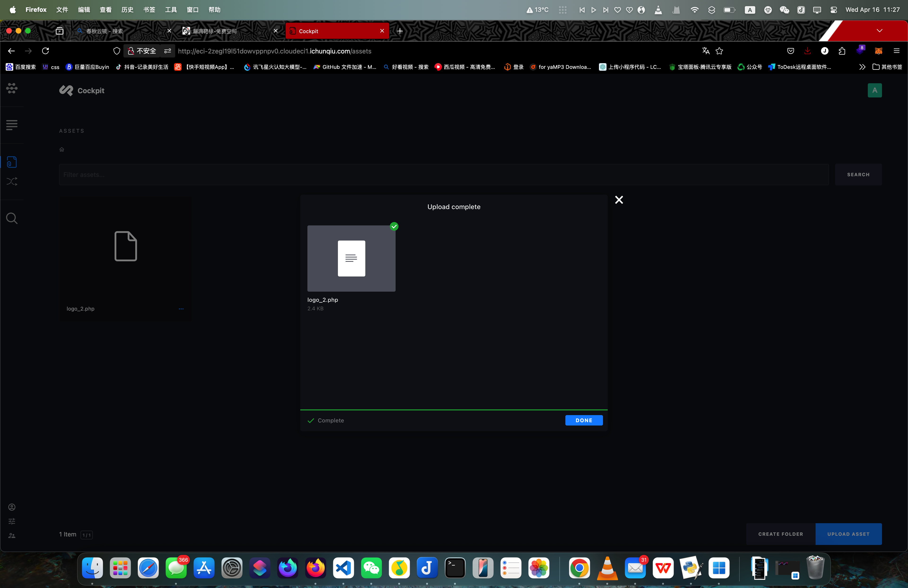Click the sidebar search magnifier icon
The height and width of the screenshot is (588, 908).
tap(12, 218)
